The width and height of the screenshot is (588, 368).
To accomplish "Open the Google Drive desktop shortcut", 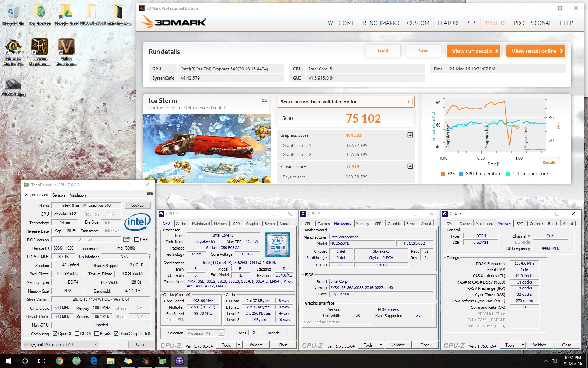I will tap(66, 15).
